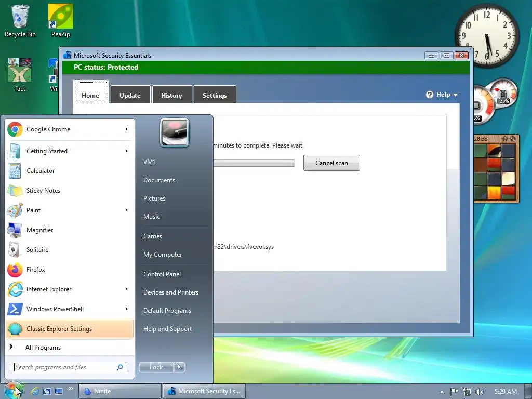The image size is (532, 399).
Task: Click the Action Center flag tray icon
Action: point(454,392)
